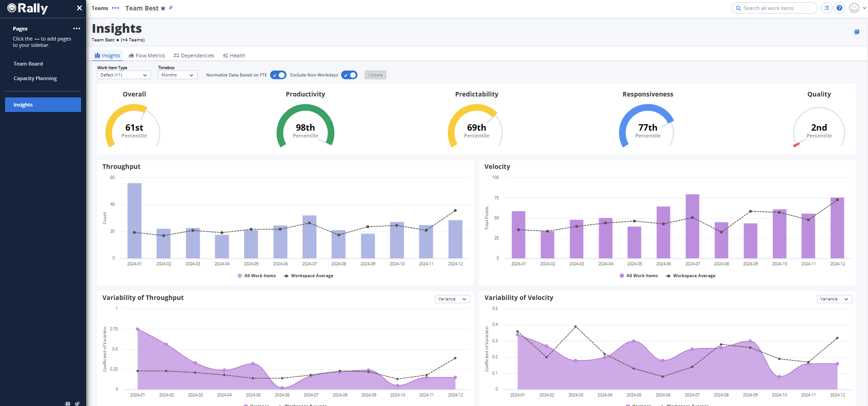
Task: Focus the Search all work items field
Action: 775,8
